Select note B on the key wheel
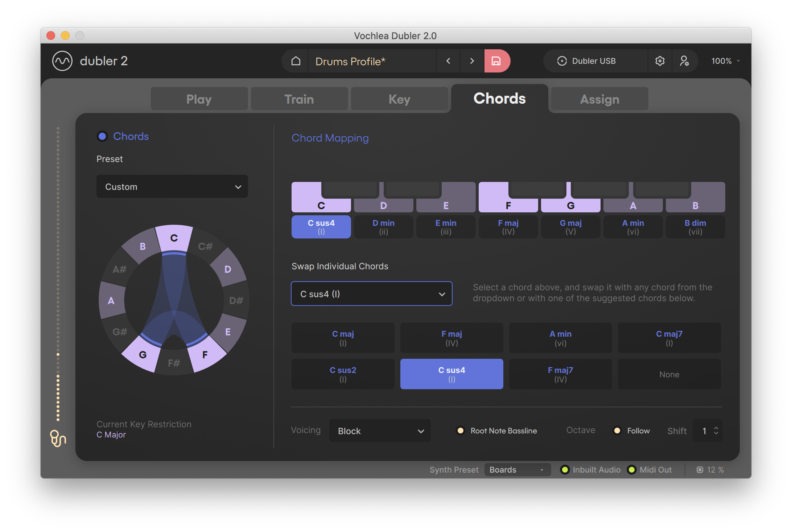Screen dimensions: 792x532 (143, 246)
